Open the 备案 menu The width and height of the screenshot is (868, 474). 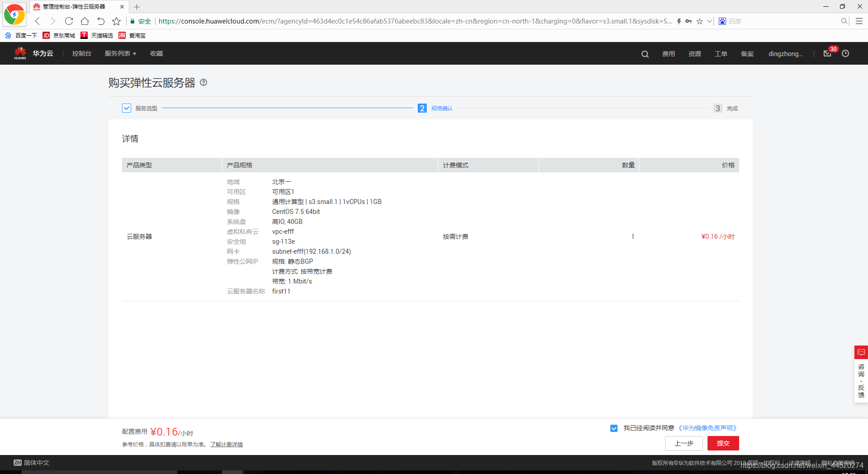click(747, 54)
